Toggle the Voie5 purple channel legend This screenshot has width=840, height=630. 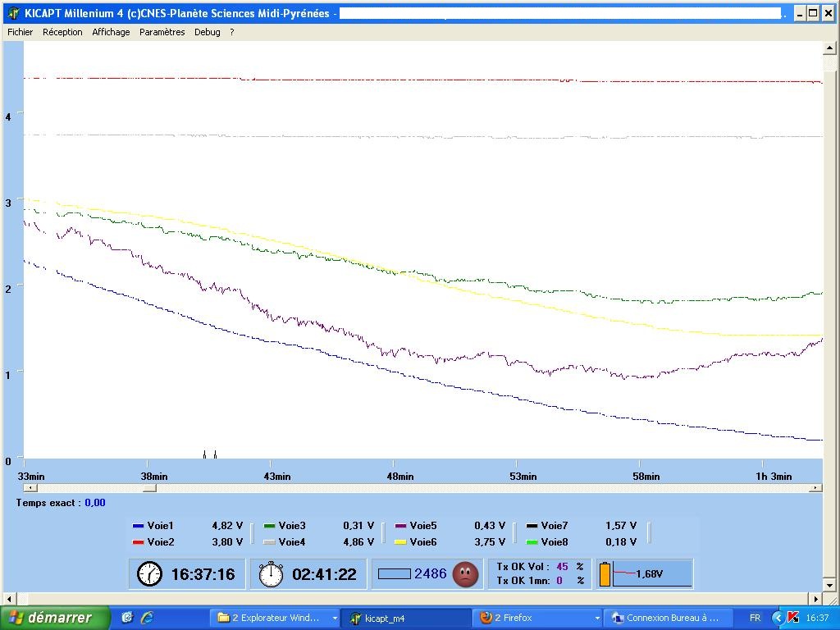click(423, 526)
